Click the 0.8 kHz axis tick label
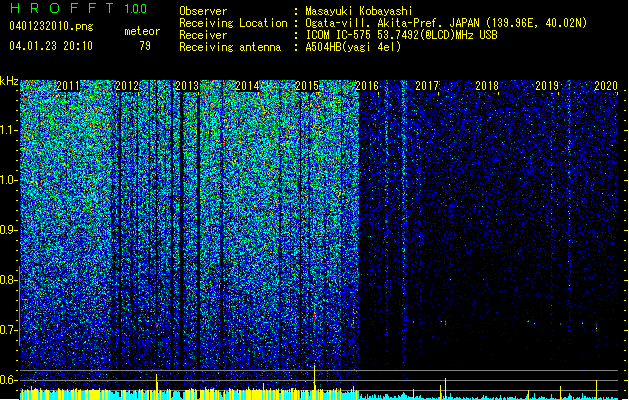This screenshot has height=400, width=629. tap(9, 280)
